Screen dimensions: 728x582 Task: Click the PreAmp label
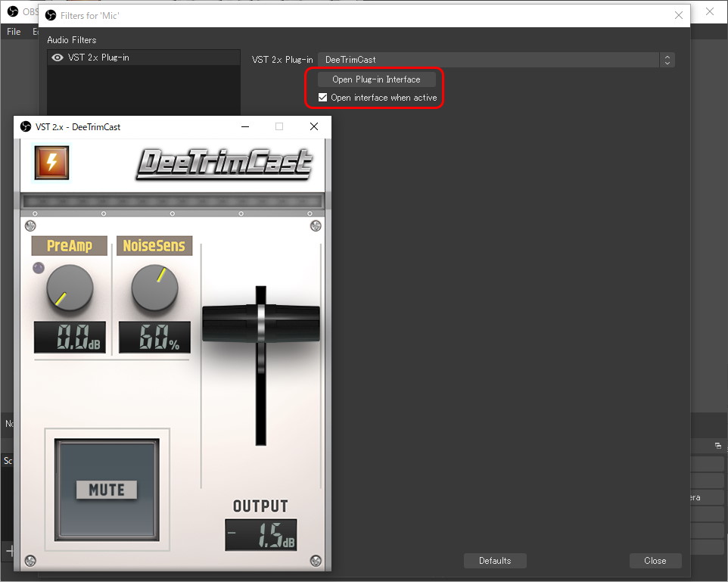70,246
